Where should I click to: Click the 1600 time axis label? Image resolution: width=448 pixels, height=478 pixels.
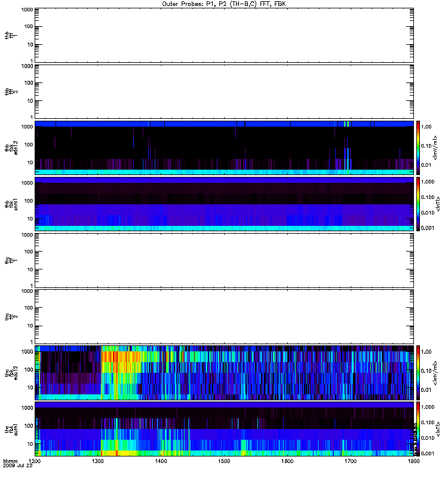(287, 461)
